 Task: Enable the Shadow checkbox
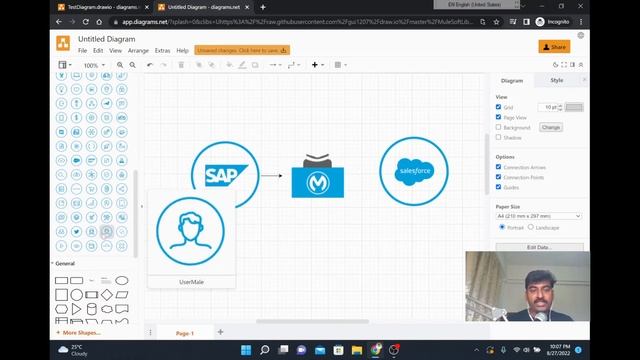498,138
